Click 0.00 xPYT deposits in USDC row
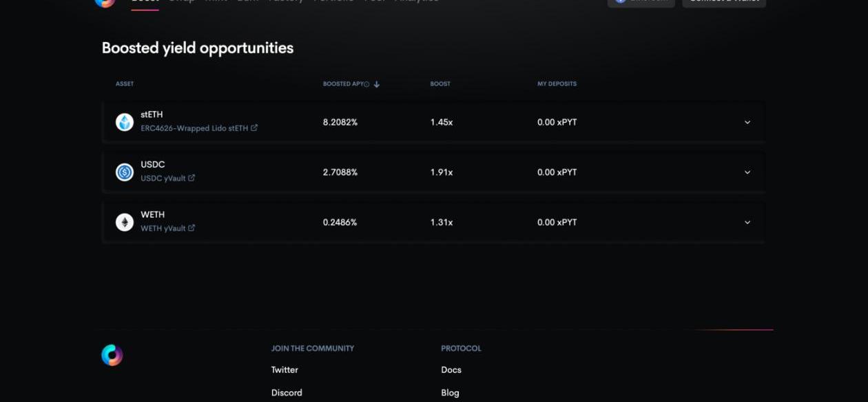Screen dimensions: 868x402 (x=557, y=172)
